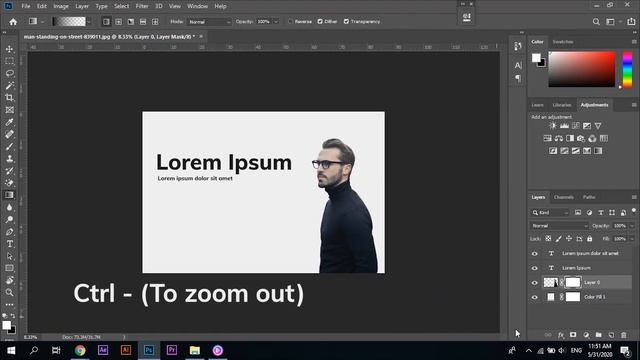Select the Hand tool

[9, 280]
